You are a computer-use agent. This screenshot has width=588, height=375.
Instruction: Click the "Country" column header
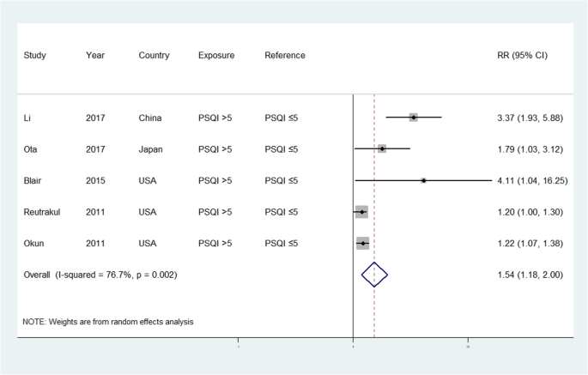pos(154,56)
